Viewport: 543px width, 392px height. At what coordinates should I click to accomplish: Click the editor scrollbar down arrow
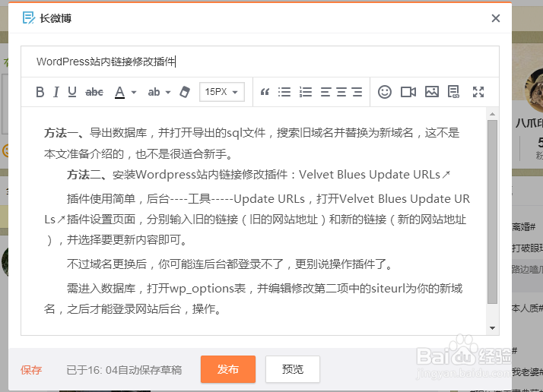point(492,328)
